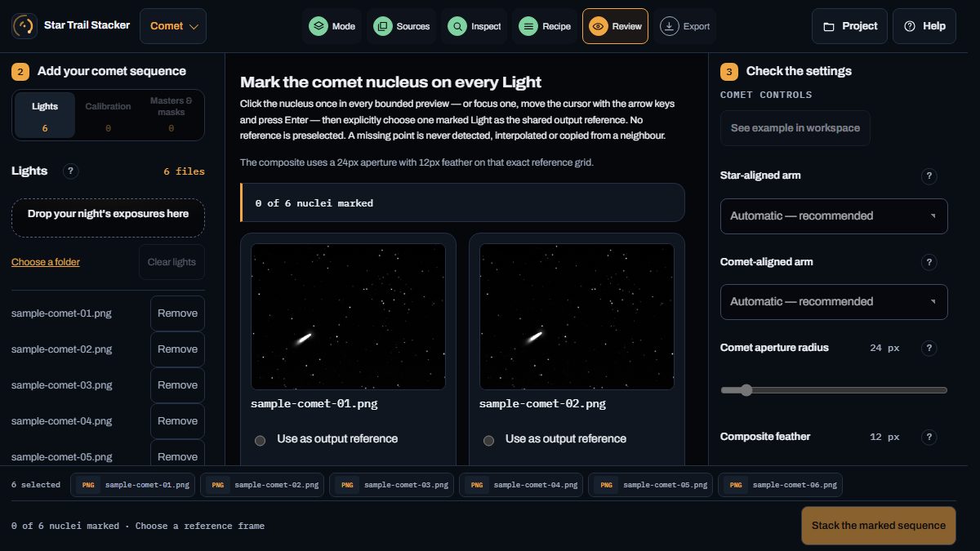Click the sample-comet-04.png file chip

coord(521,485)
